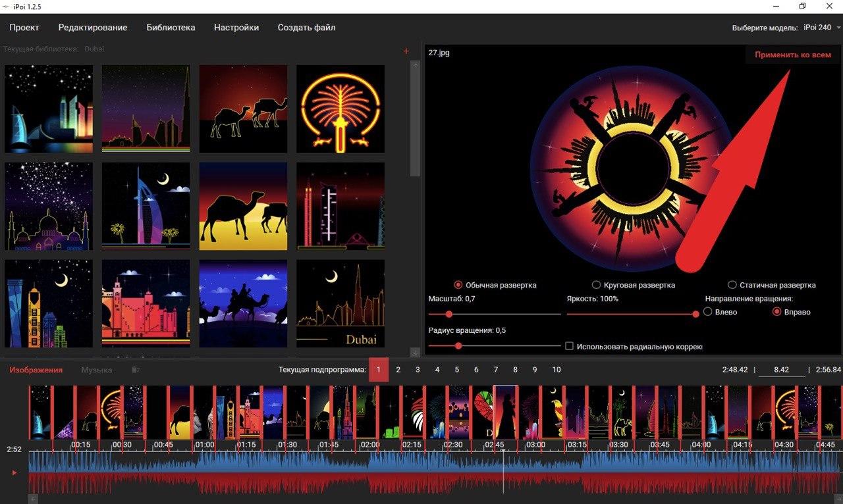The height and width of the screenshot is (504, 843).
Task: Click the Радиус вращения slider handle
Action: [x=458, y=345]
